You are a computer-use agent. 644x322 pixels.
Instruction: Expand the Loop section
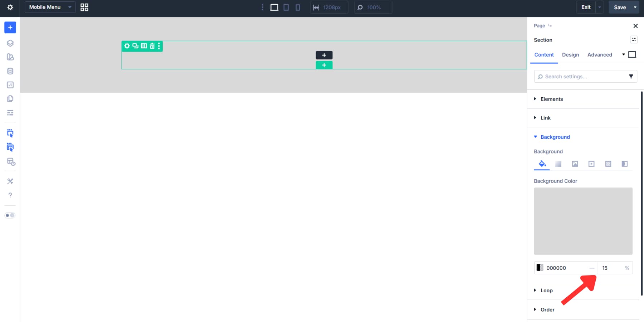tap(546, 290)
